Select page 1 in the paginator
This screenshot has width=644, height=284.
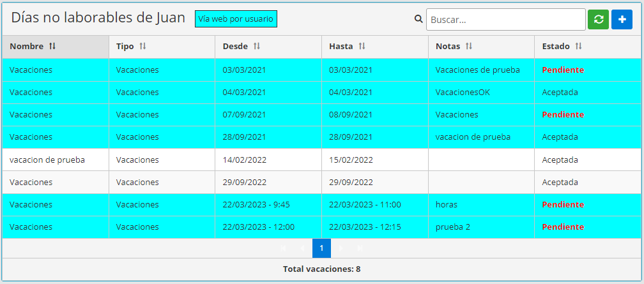click(x=321, y=248)
